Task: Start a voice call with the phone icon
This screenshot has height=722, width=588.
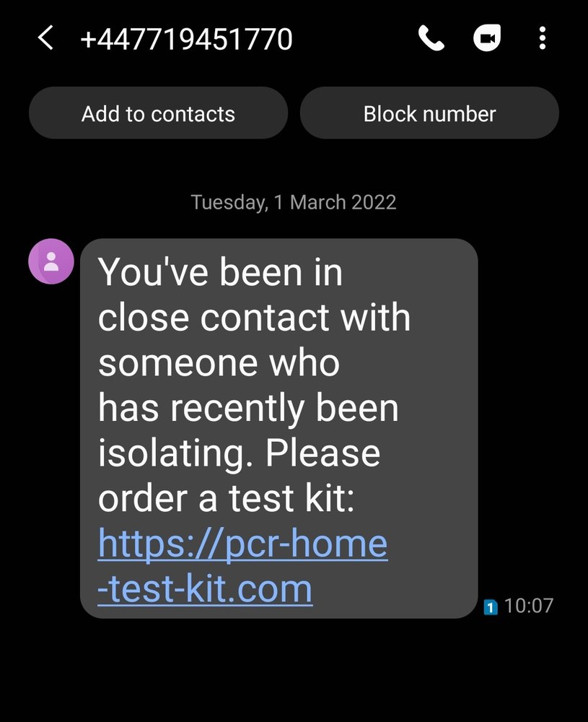Action: pyautogui.click(x=431, y=38)
